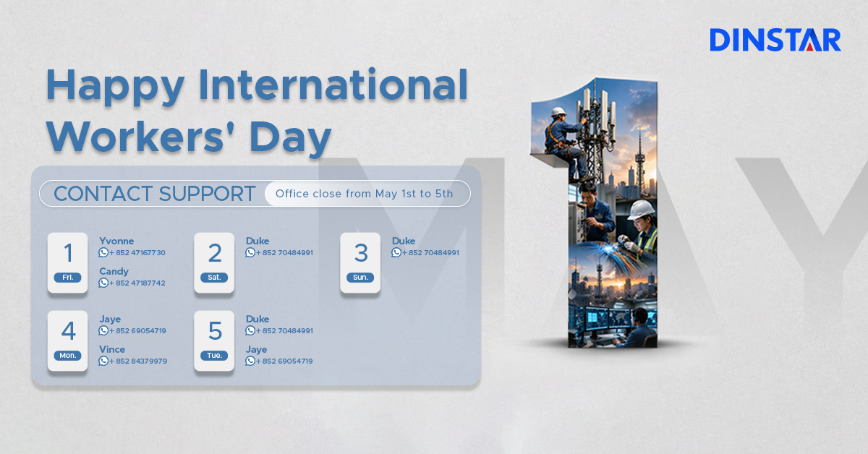This screenshot has height=454, width=868.
Task: Click WhatsApp icon next to Jaye on Monday
Action: [103, 331]
